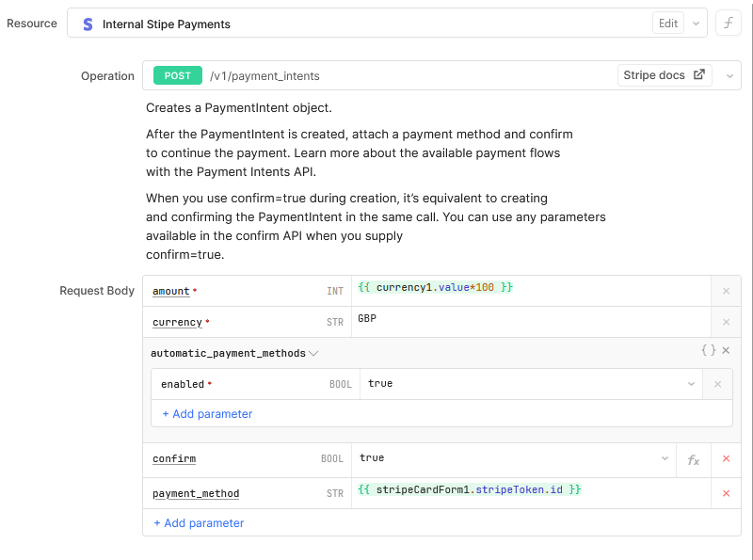This screenshot has width=753, height=560.
Task: Click the STR type tag on payment_method
Action: tap(335, 493)
